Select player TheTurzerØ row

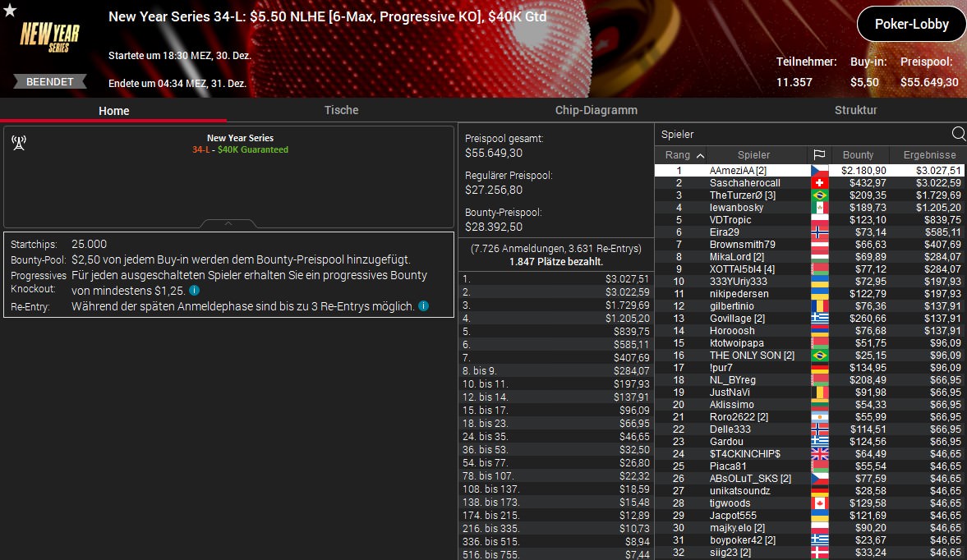809,195
